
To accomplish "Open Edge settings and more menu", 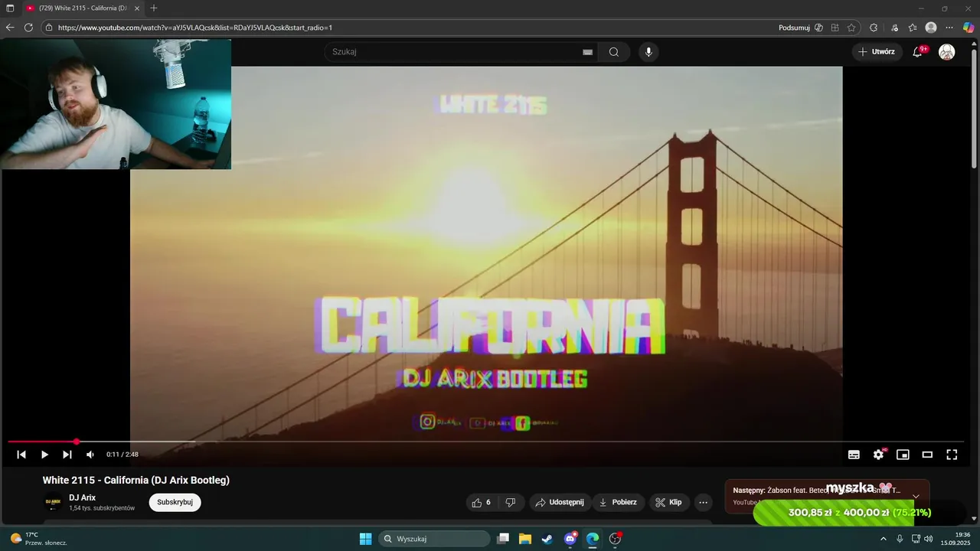I will pyautogui.click(x=949, y=28).
